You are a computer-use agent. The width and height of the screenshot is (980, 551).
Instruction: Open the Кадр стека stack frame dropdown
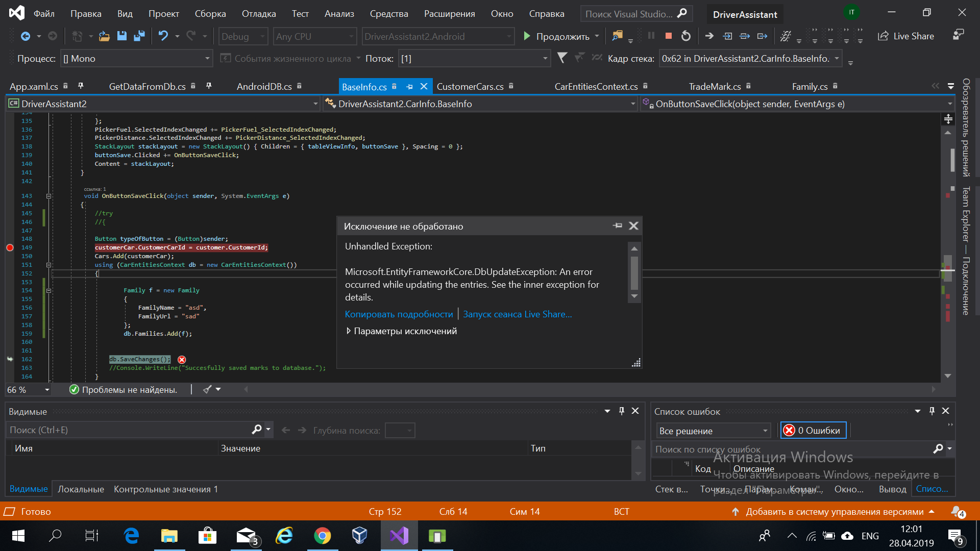(750, 58)
